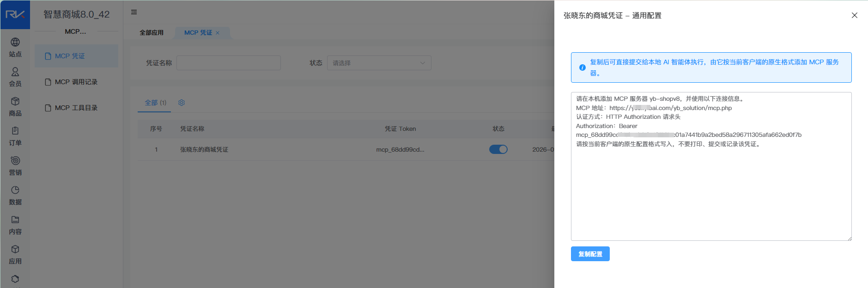
Task: Open the 数据 data section
Action: pos(15,196)
